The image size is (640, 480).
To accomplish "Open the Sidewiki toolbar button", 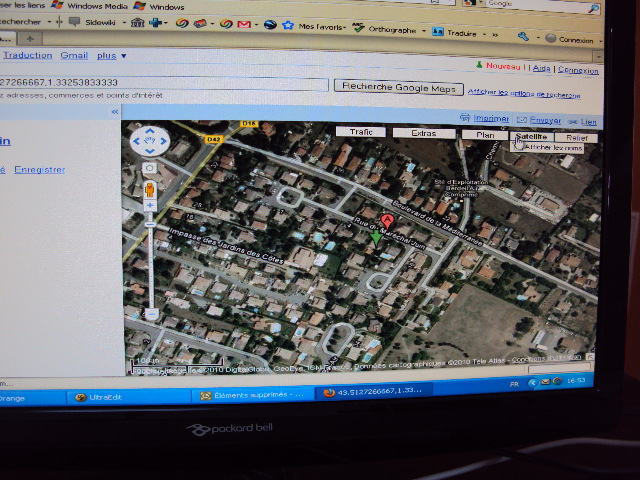I will pyautogui.click(x=100, y=22).
